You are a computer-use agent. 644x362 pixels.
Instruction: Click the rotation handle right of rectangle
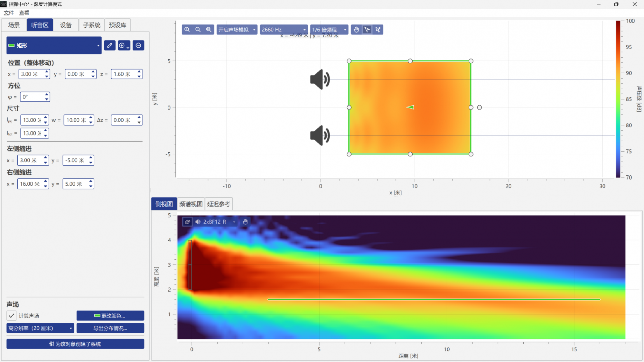tap(480, 107)
